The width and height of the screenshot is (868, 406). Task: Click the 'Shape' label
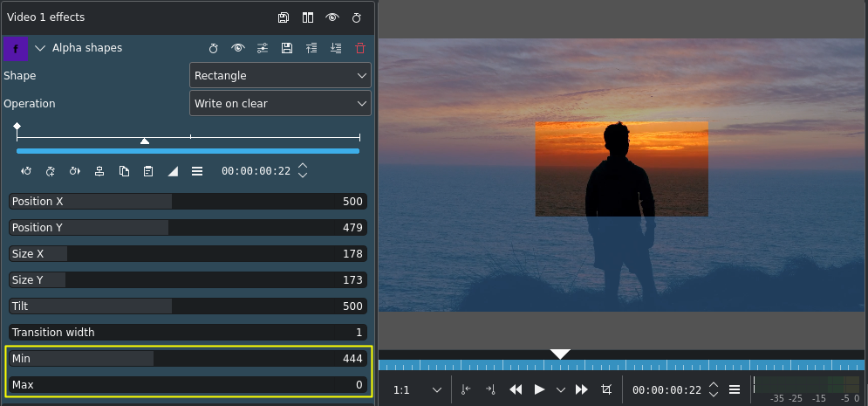pos(20,76)
